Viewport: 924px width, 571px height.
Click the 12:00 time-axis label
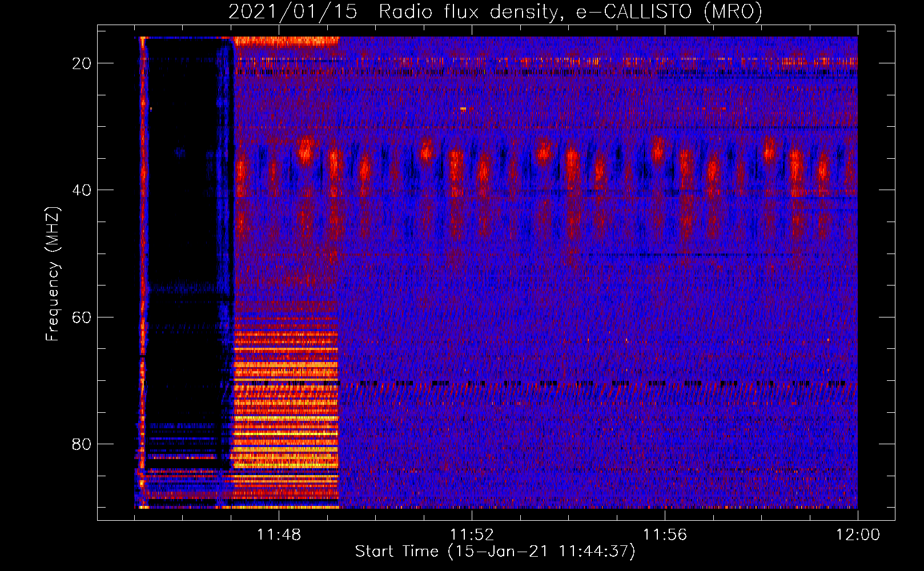coord(858,534)
